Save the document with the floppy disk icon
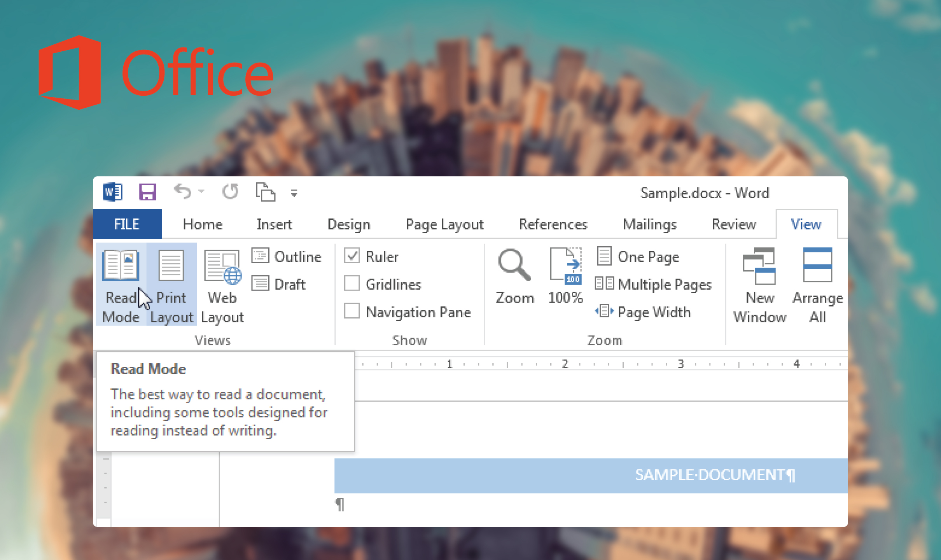The height and width of the screenshot is (560, 941). [x=148, y=192]
